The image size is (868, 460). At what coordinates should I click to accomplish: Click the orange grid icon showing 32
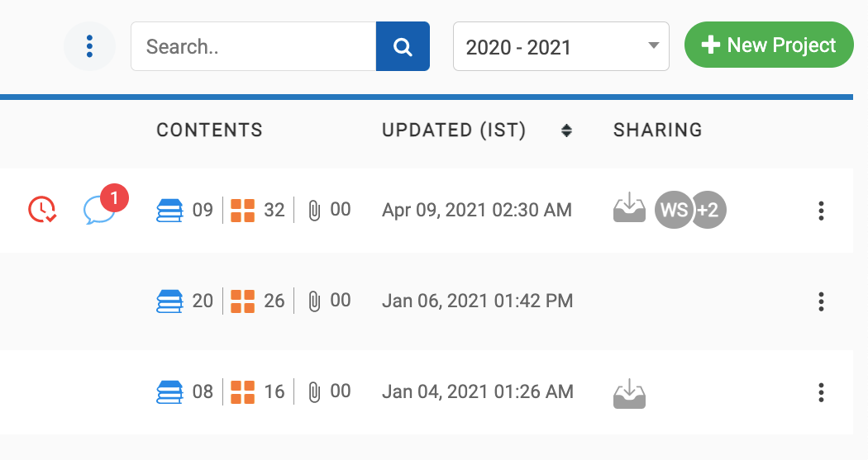[x=242, y=211]
